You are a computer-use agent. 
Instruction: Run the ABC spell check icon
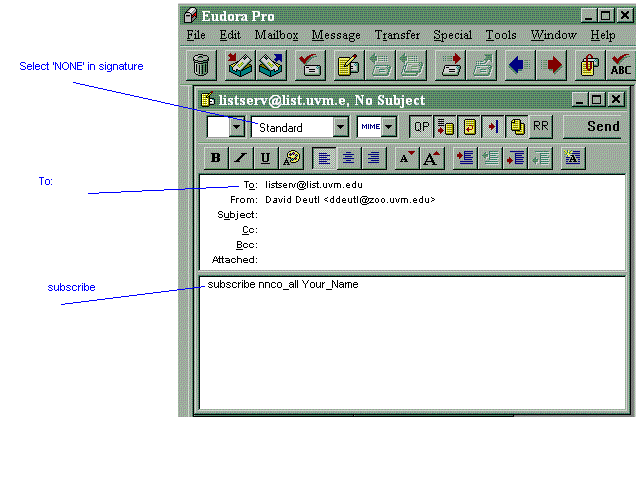[620, 66]
